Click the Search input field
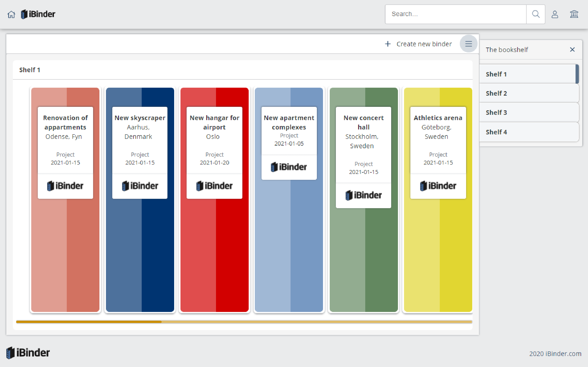The image size is (588, 367). [x=455, y=14]
